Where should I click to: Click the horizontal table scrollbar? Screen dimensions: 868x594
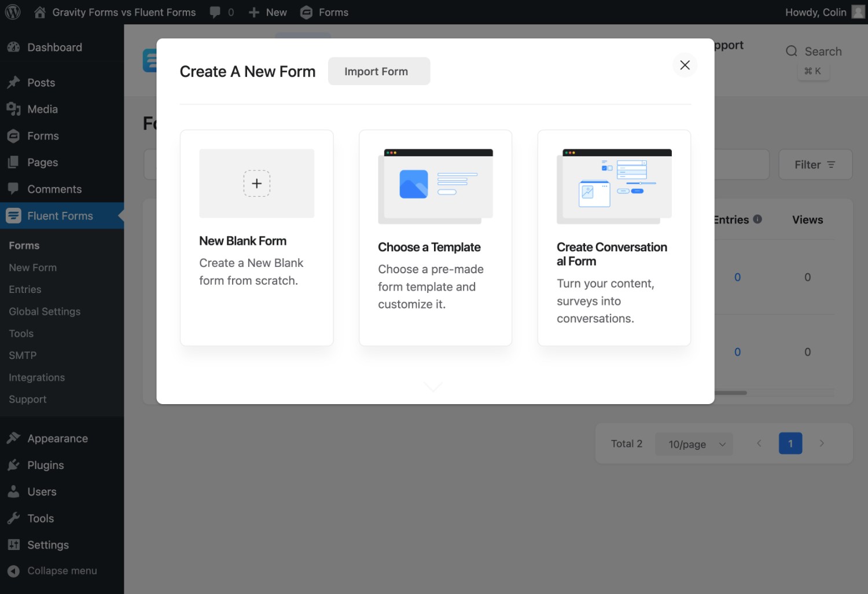tap(730, 393)
